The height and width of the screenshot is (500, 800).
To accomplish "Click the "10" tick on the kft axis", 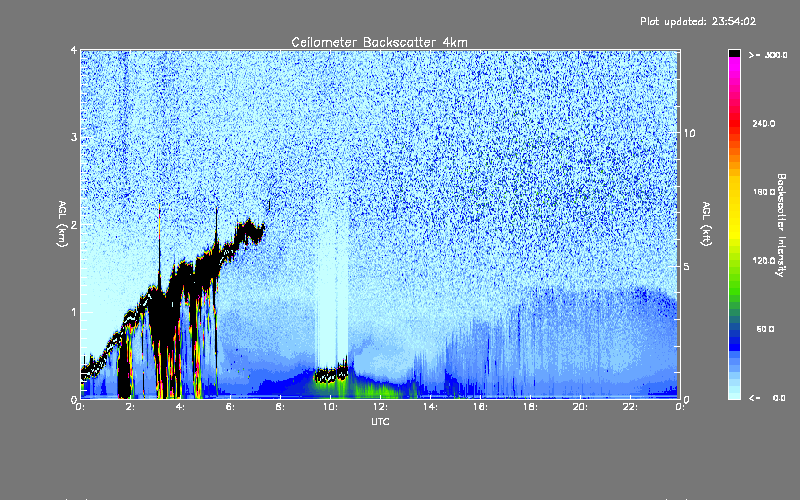I will point(689,133).
